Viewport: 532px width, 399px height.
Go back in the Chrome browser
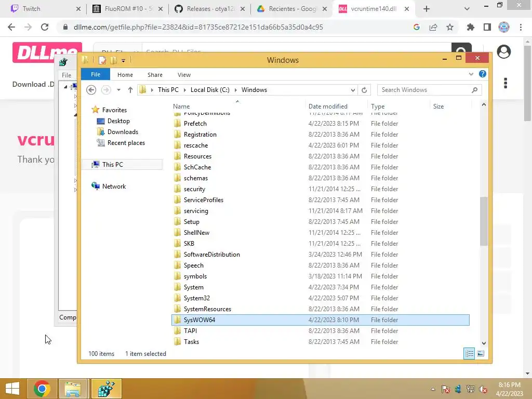click(11, 27)
